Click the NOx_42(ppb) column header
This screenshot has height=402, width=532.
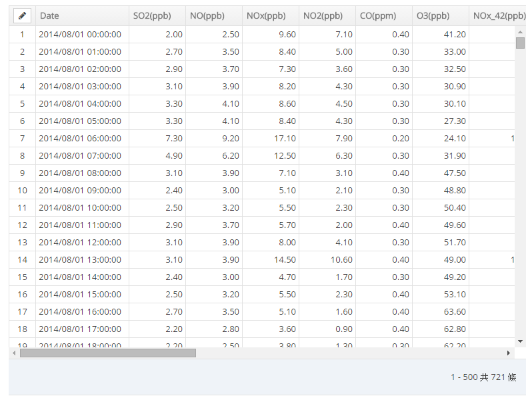click(497, 15)
